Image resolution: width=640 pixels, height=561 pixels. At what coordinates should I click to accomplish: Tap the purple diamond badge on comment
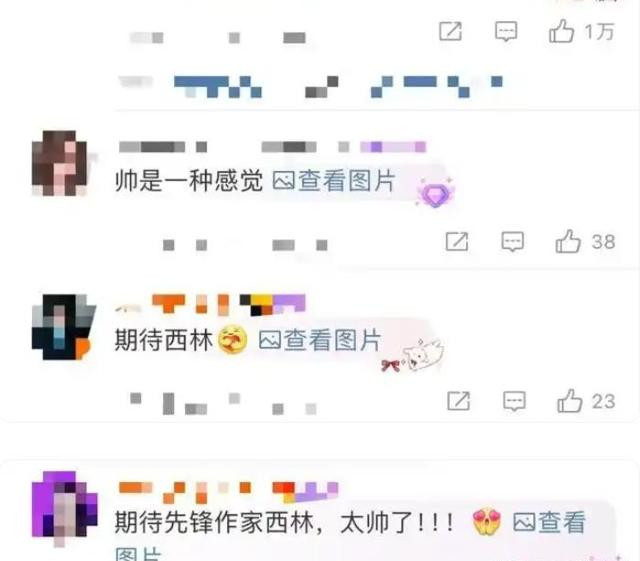point(435,193)
